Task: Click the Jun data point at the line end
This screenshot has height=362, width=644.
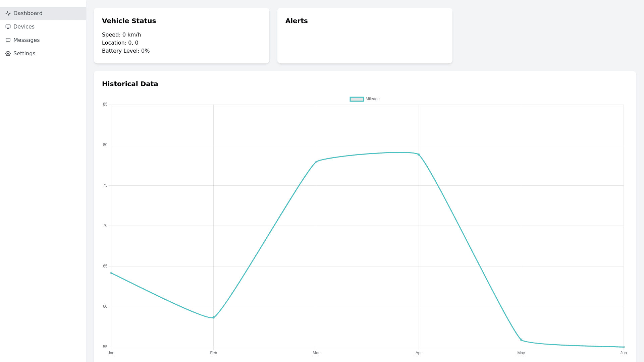Action: [x=624, y=347]
